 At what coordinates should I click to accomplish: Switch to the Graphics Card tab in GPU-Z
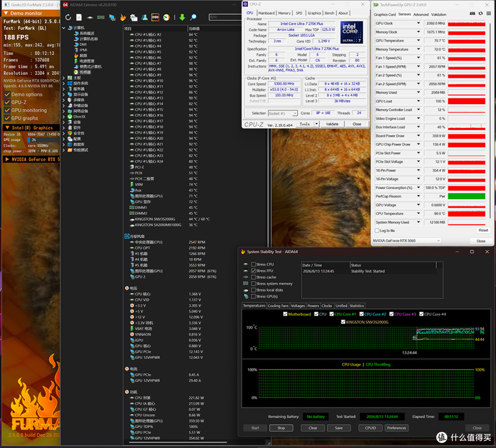pyautogui.click(x=385, y=15)
